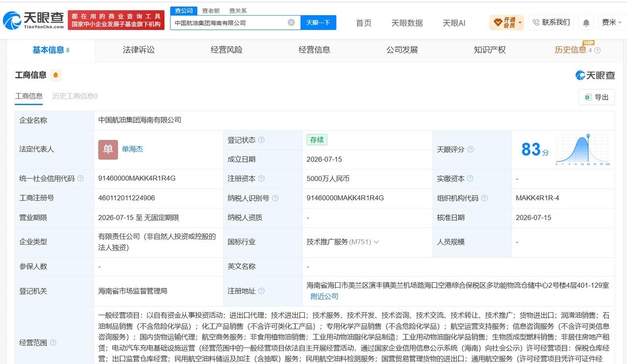Click the help icon next to 注册资本

261,179
